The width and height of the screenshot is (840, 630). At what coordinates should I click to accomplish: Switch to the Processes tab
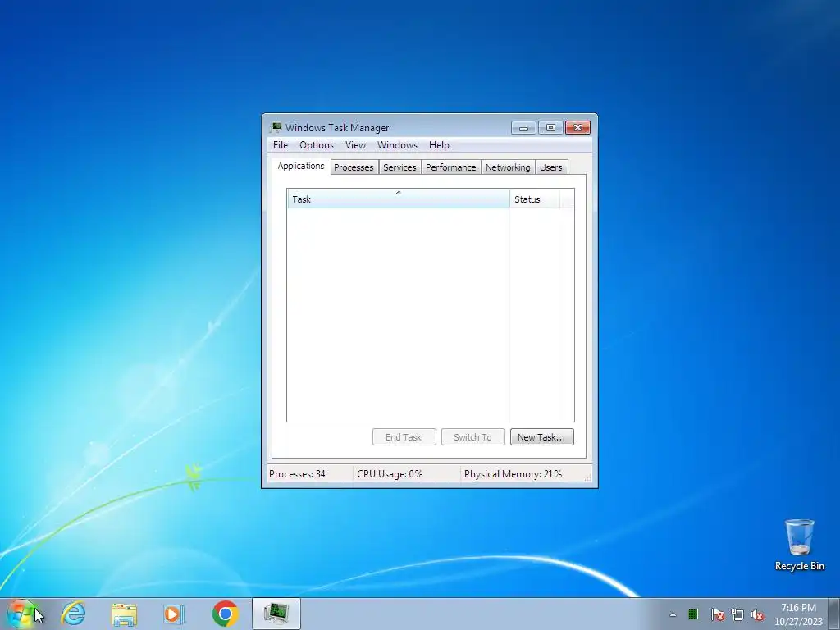354,167
